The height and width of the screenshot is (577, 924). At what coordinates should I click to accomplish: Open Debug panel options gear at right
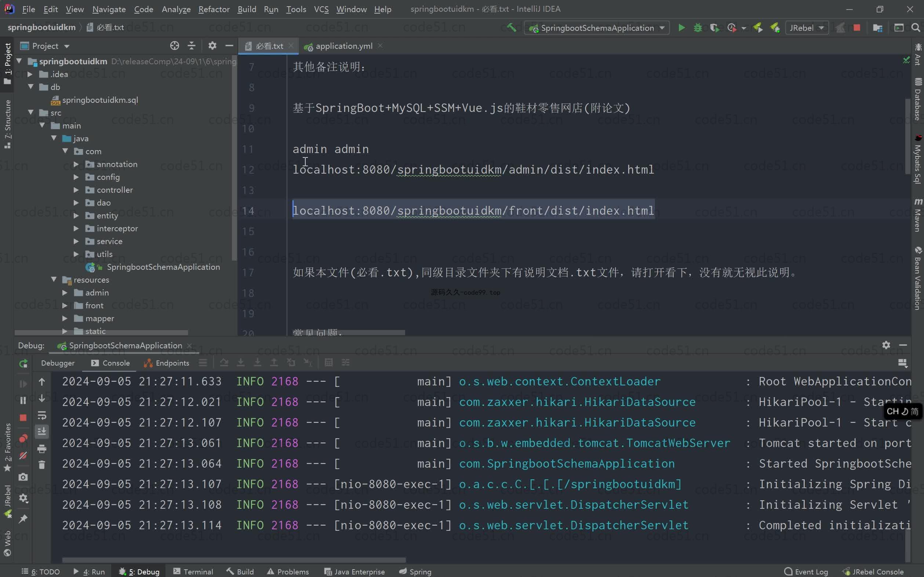pos(886,345)
